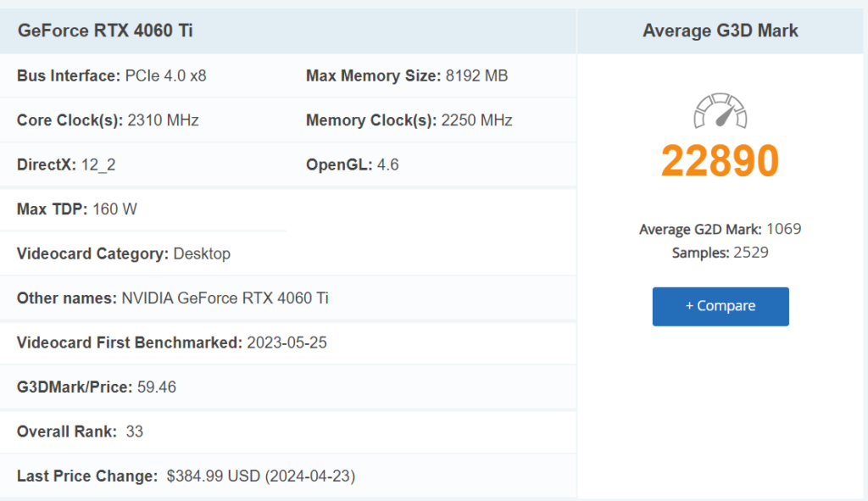Click the speedometer gauge icon
Screen dimensions: 868x501
click(x=720, y=112)
